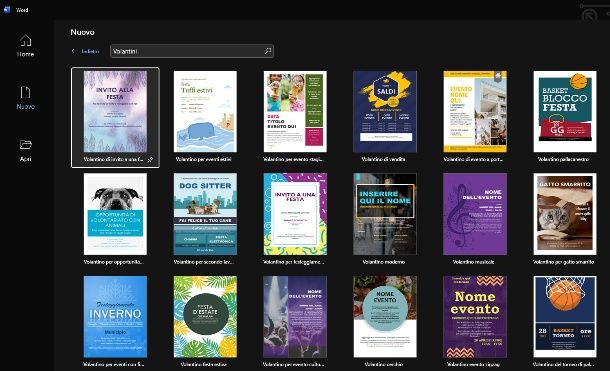Viewport: 610px width, 371px height.
Task: Click the Word app icon in title bar
Action: (x=7, y=10)
